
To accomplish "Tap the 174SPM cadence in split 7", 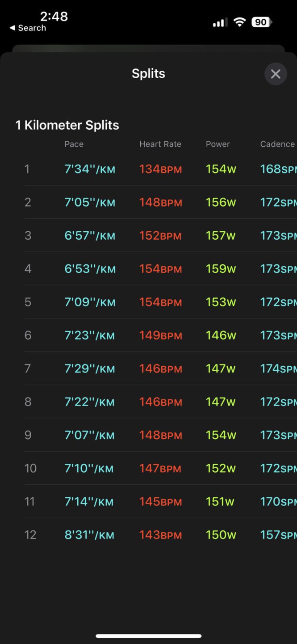I will coord(278,369).
